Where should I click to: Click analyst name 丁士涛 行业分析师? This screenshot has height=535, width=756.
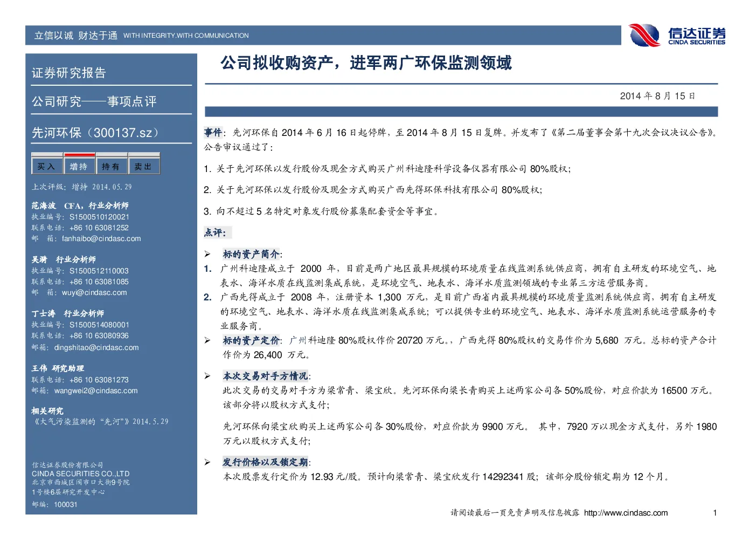68,313
